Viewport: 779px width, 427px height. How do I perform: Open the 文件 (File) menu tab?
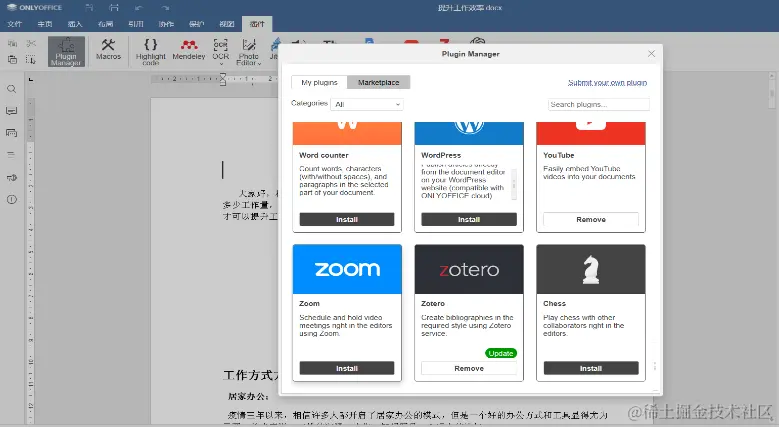pyautogui.click(x=14, y=24)
